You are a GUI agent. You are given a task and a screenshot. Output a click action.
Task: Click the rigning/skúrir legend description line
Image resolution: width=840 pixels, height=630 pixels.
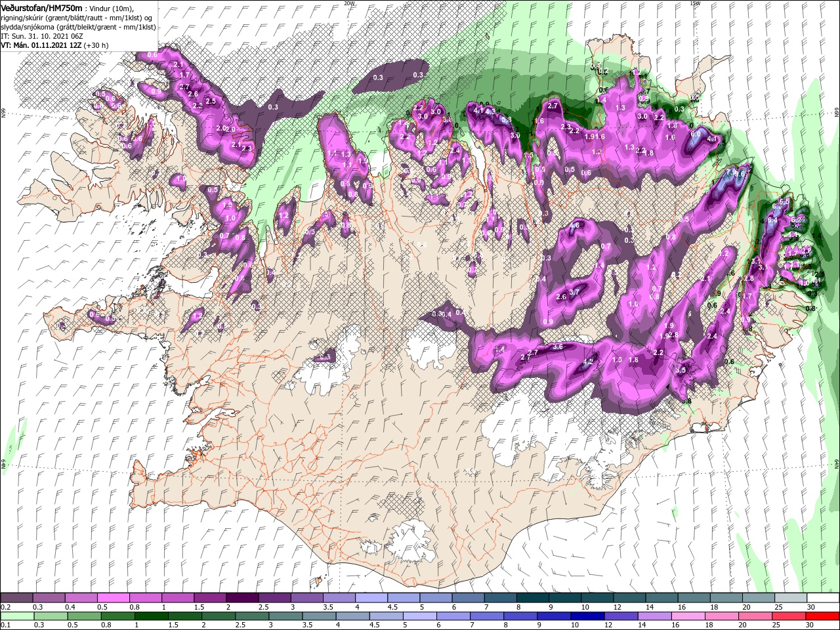click(x=76, y=18)
